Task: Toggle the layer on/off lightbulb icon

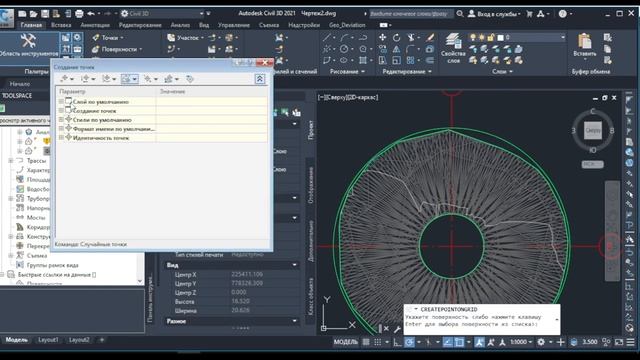Action: pyautogui.click(x=473, y=37)
